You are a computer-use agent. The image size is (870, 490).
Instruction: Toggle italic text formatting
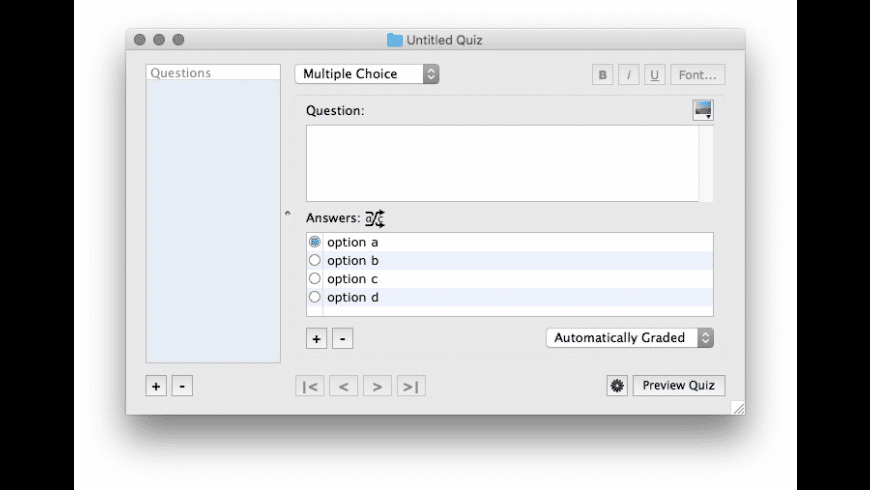[628, 75]
